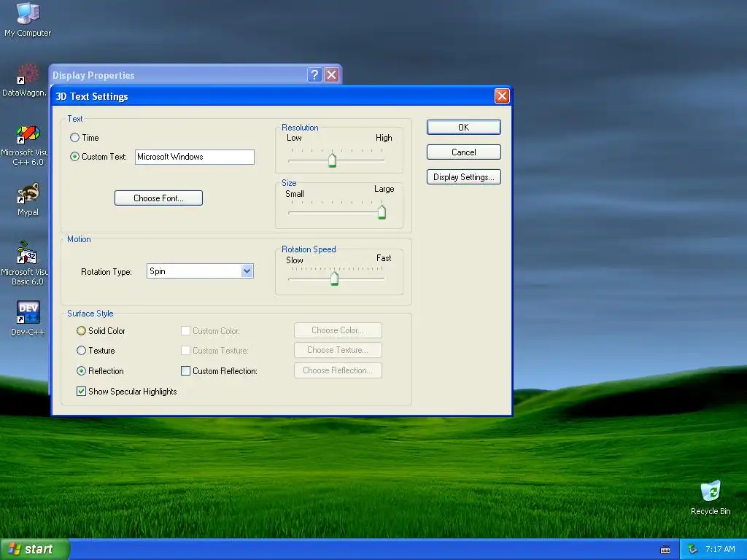
Task: Select the Recycle Bin icon
Action: point(711,498)
